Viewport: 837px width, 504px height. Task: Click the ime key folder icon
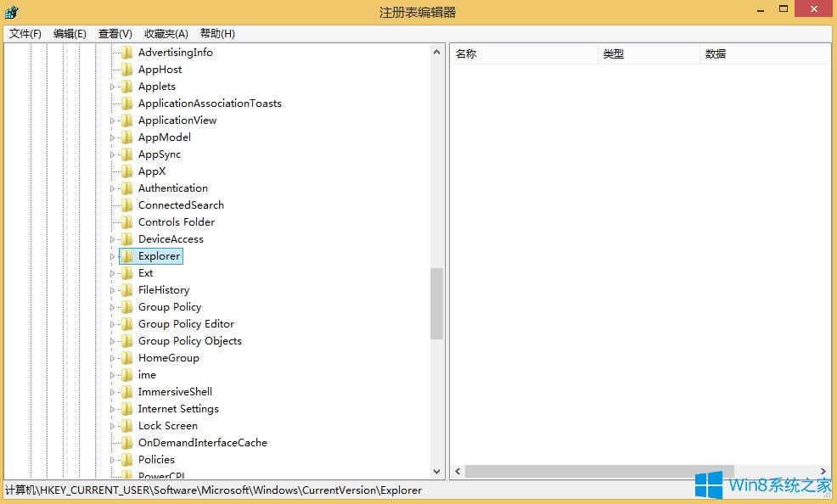pos(127,374)
